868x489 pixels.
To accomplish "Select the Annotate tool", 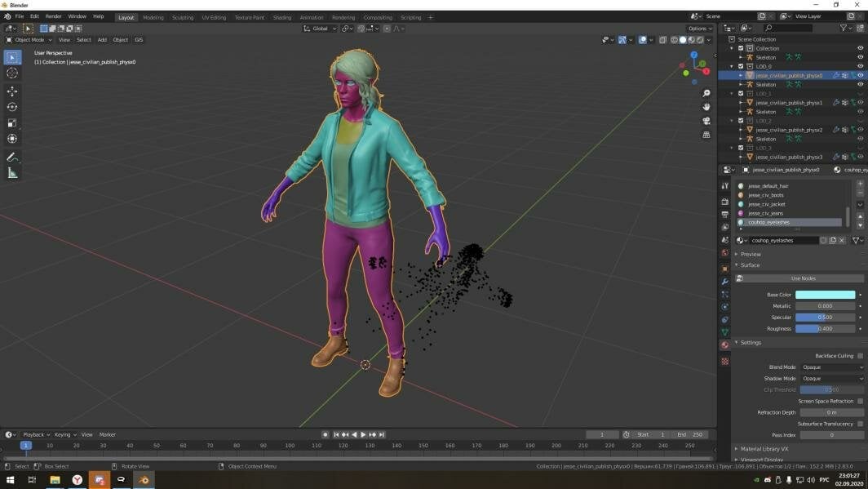I will tap(12, 158).
